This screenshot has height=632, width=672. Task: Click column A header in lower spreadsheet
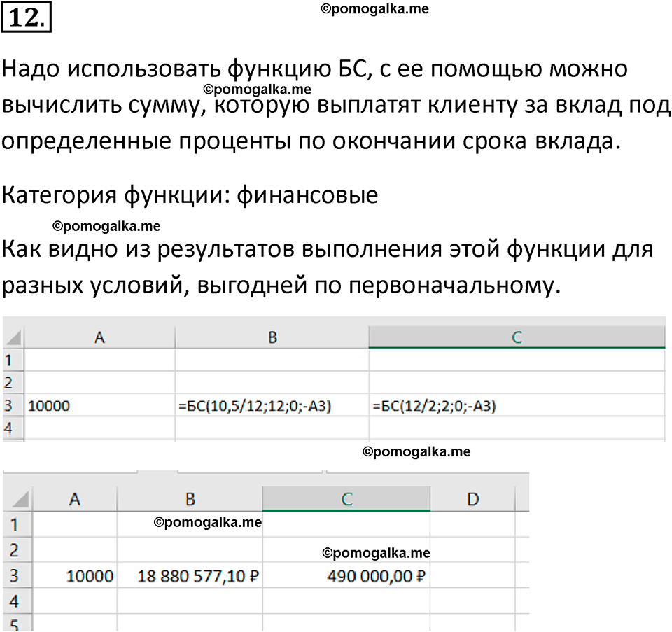click(75, 499)
